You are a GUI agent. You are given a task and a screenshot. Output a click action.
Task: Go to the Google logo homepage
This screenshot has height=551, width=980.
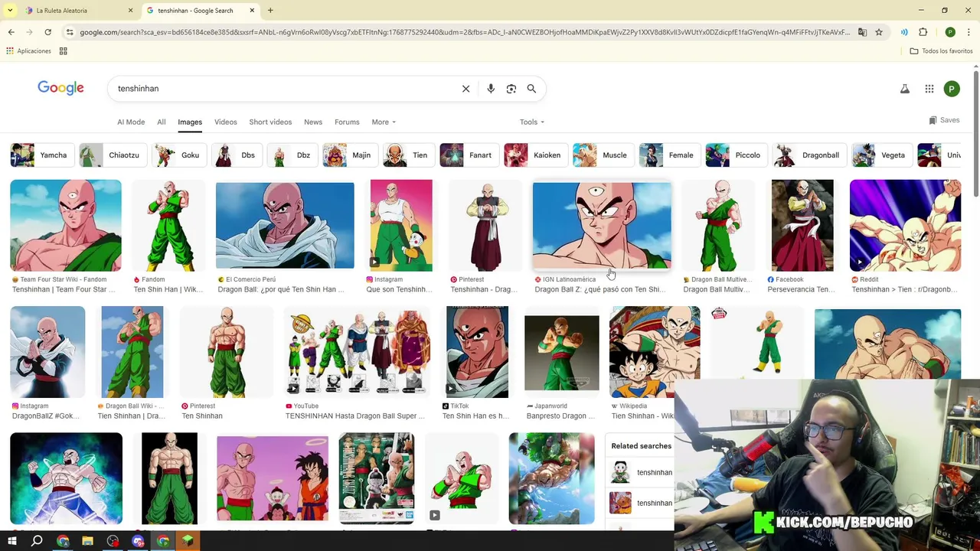[x=60, y=88]
